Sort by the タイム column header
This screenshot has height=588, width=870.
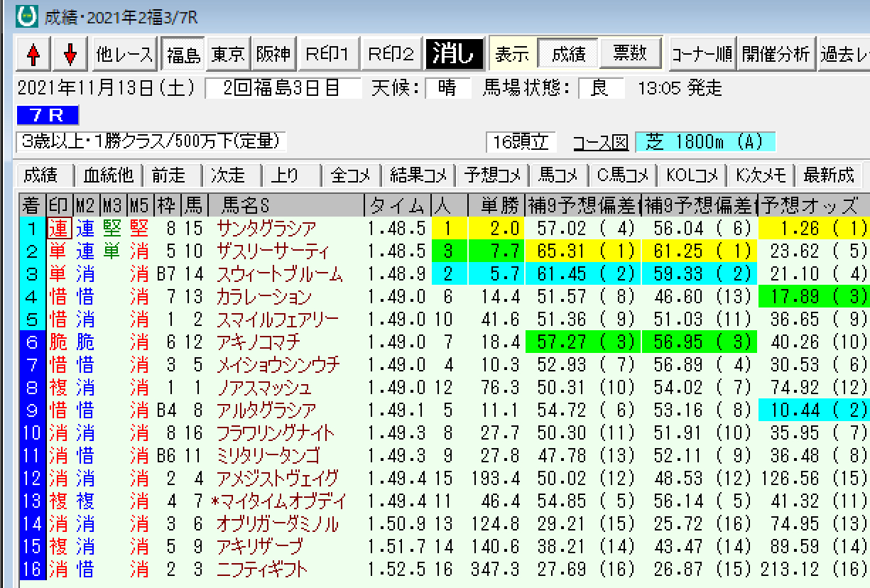[x=396, y=206]
